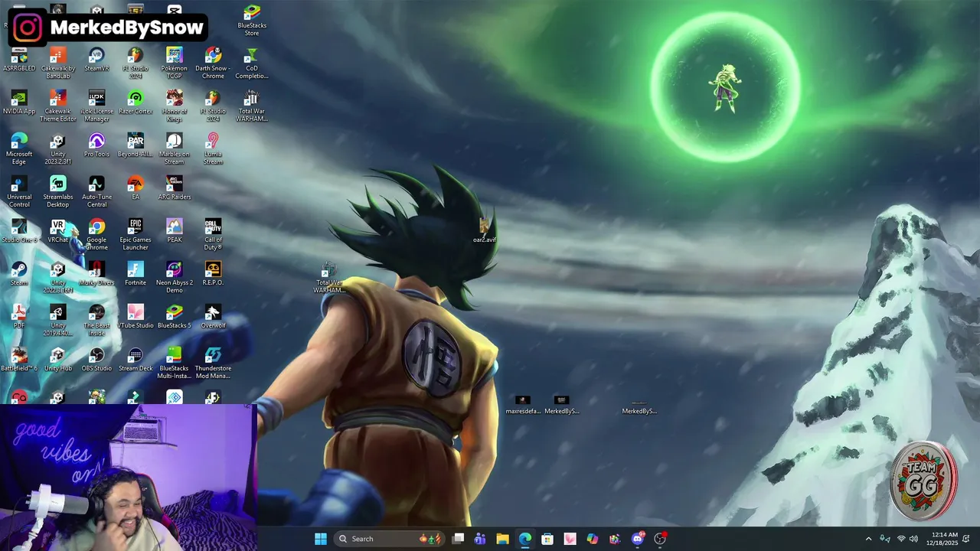Viewport: 980px width, 551px height.
Task: Select the Unity 2019.4.40... icon
Action: point(58,321)
